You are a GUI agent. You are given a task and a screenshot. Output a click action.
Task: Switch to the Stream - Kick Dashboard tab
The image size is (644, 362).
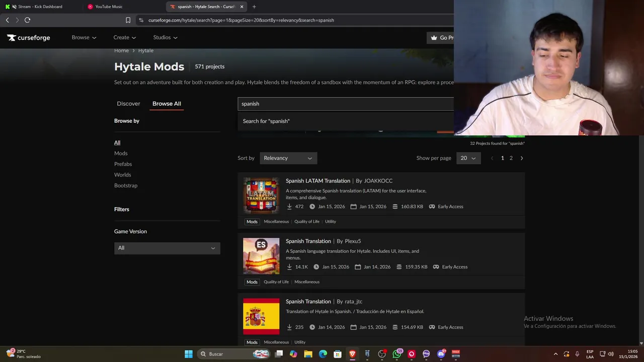[40, 7]
